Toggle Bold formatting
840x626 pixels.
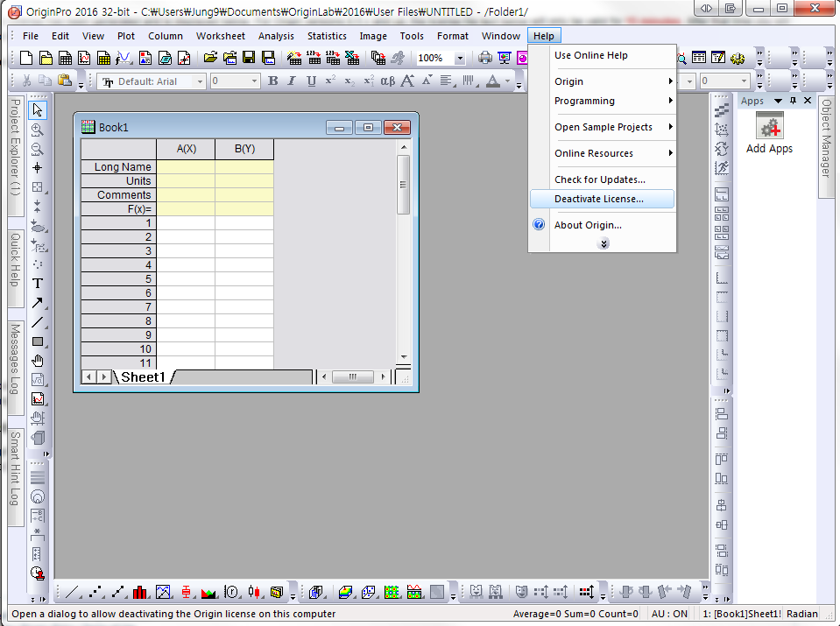click(273, 81)
